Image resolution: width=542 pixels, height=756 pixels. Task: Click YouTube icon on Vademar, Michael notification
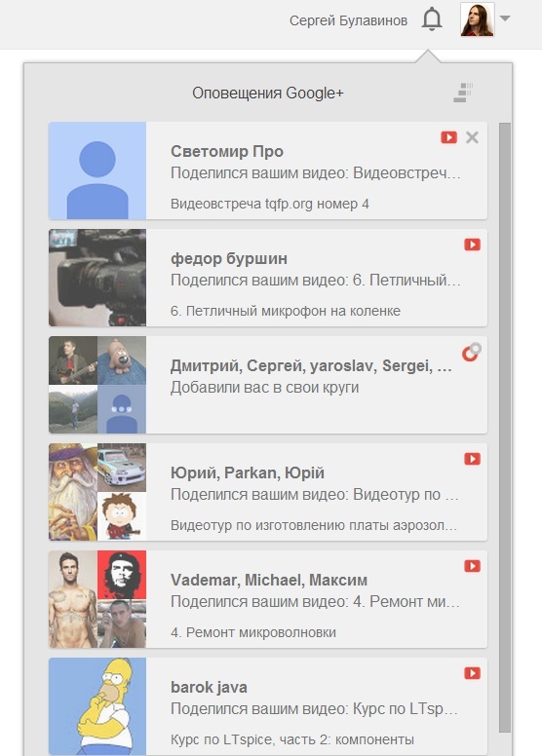tap(472, 566)
